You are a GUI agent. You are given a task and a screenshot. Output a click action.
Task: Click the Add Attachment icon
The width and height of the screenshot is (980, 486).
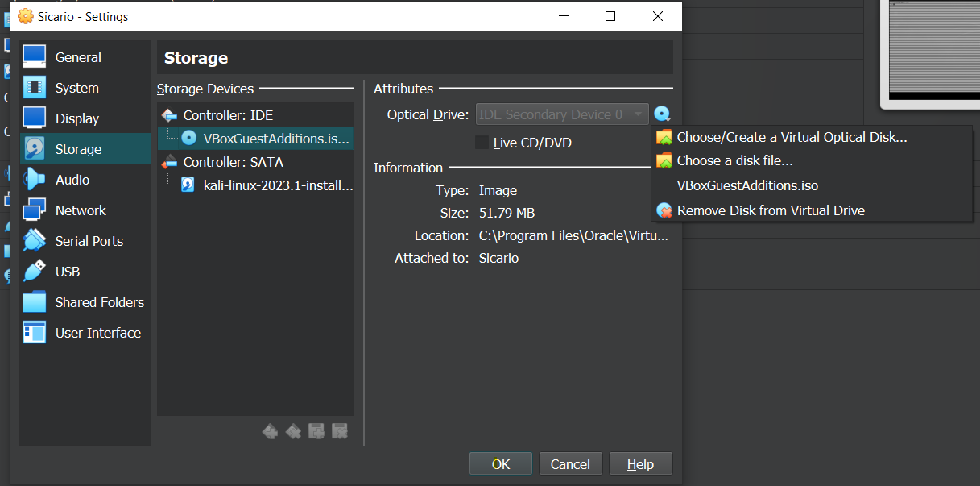pyautogui.click(x=316, y=431)
